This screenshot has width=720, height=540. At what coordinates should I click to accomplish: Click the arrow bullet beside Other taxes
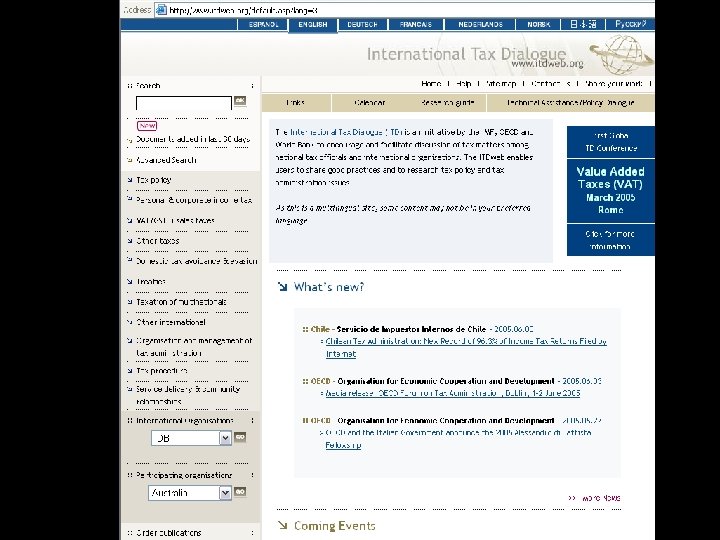click(129, 240)
